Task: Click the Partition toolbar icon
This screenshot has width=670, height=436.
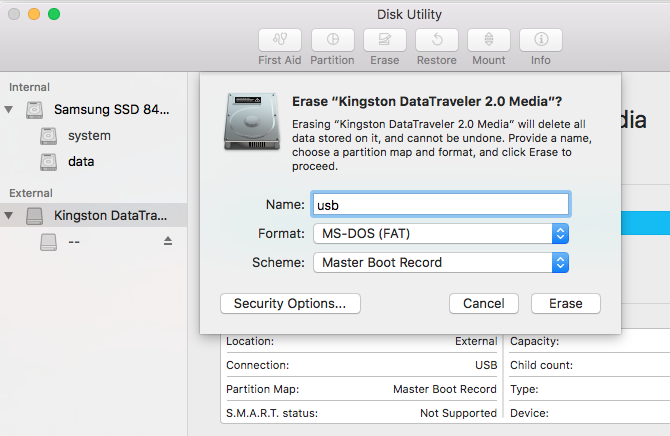Action: (x=332, y=40)
